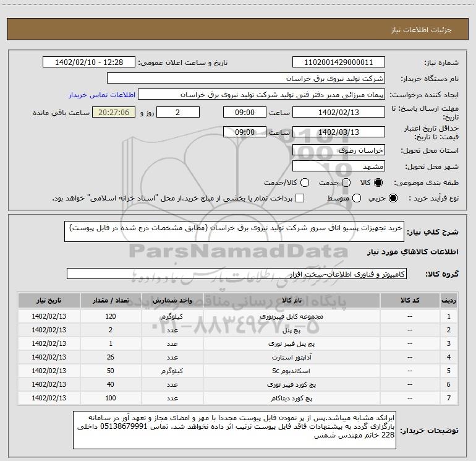Select the جزیی purchase type radio
The image size is (476, 461).
(x=393, y=198)
